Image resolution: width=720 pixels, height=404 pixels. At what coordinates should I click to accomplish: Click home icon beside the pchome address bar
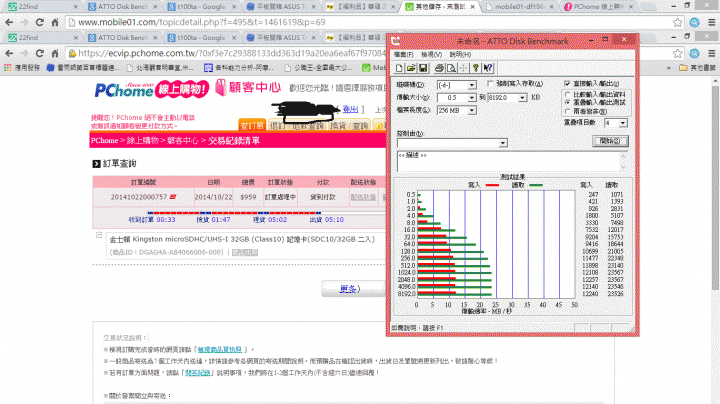55,53
